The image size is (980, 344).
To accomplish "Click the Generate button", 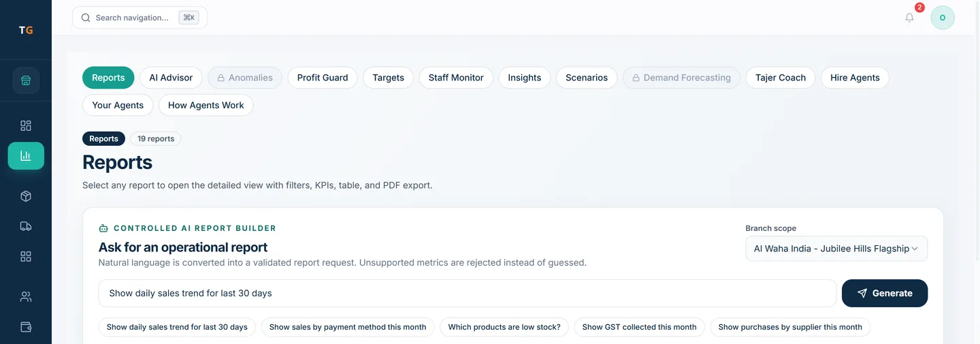I will point(885,293).
